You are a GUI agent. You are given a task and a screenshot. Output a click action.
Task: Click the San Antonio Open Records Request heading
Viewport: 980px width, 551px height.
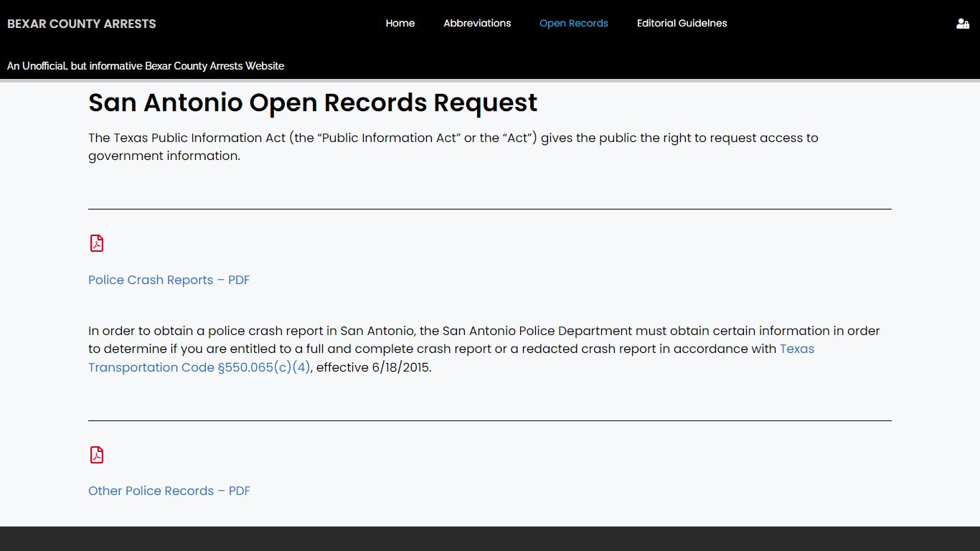click(313, 103)
